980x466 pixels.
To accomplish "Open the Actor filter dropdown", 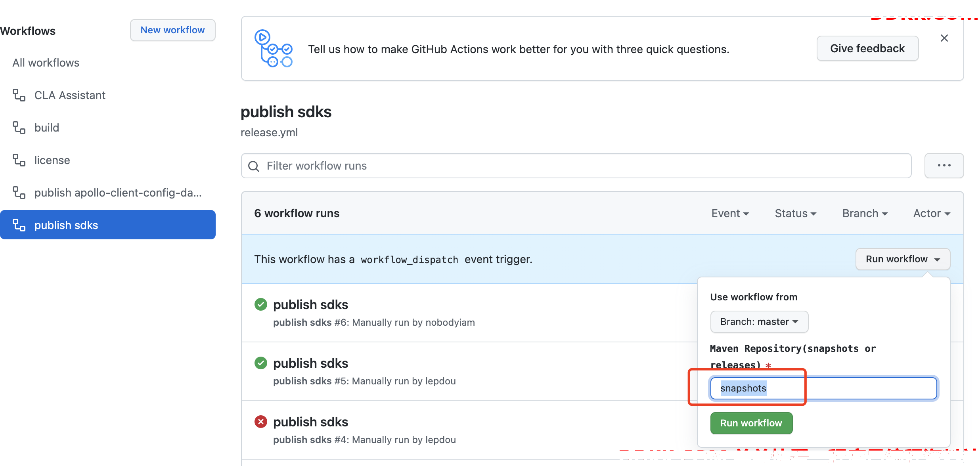I will click(x=932, y=214).
